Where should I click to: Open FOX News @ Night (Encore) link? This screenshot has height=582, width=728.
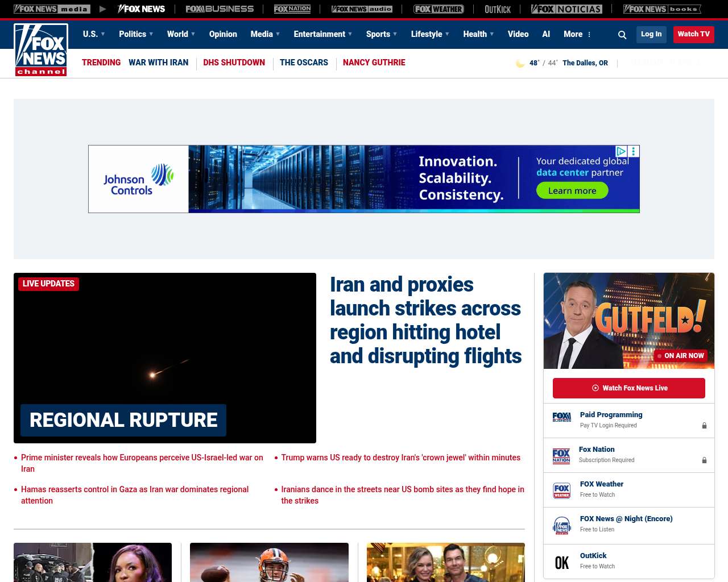(x=626, y=519)
